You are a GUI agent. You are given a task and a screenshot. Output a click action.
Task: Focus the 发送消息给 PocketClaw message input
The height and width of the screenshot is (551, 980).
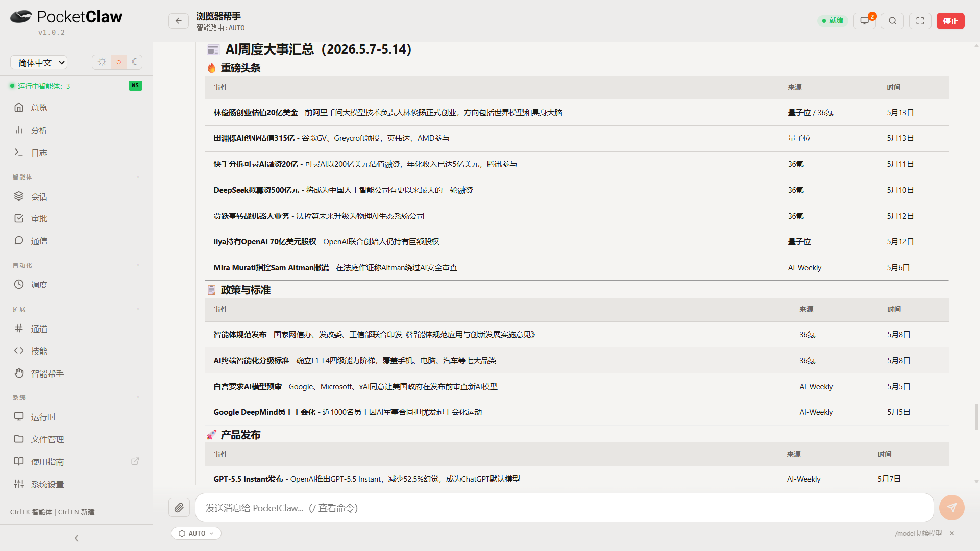click(x=564, y=508)
